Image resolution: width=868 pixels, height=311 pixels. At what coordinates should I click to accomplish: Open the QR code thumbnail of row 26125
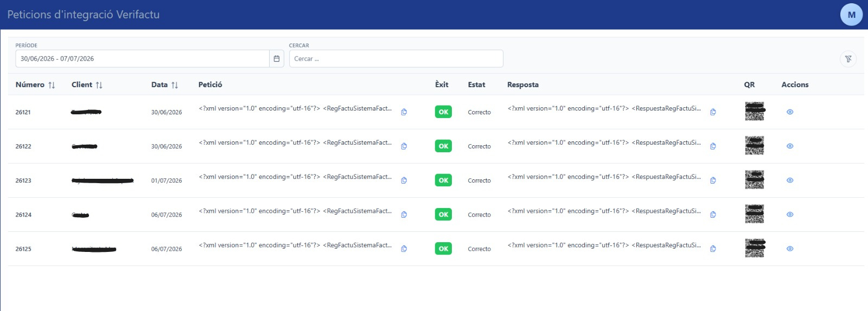coord(755,248)
